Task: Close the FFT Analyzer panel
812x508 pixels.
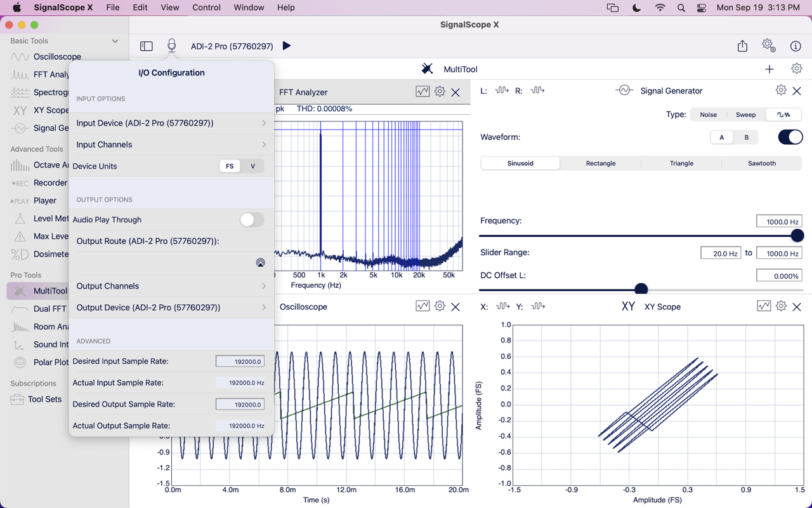Action: (x=455, y=92)
